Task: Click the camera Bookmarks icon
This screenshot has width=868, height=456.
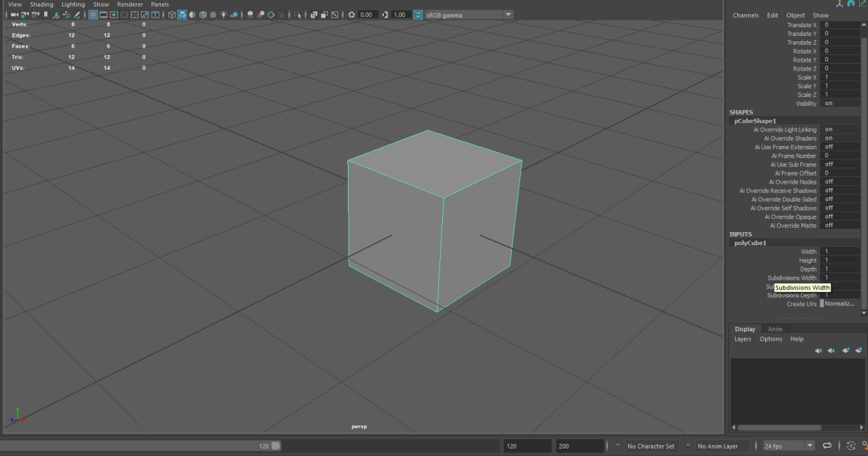Action: click(x=45, y=14)
